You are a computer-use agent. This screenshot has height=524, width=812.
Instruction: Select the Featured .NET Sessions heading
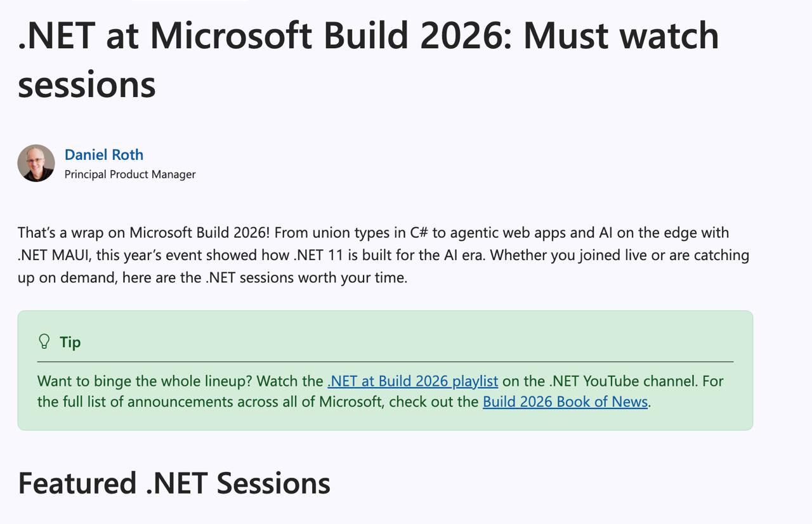click(174, 483)
